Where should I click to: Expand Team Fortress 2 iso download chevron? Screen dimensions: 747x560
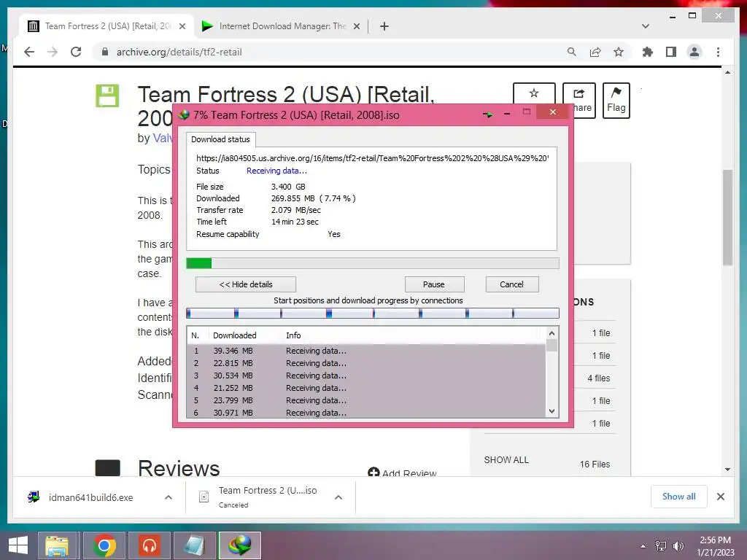pos(338,497)
